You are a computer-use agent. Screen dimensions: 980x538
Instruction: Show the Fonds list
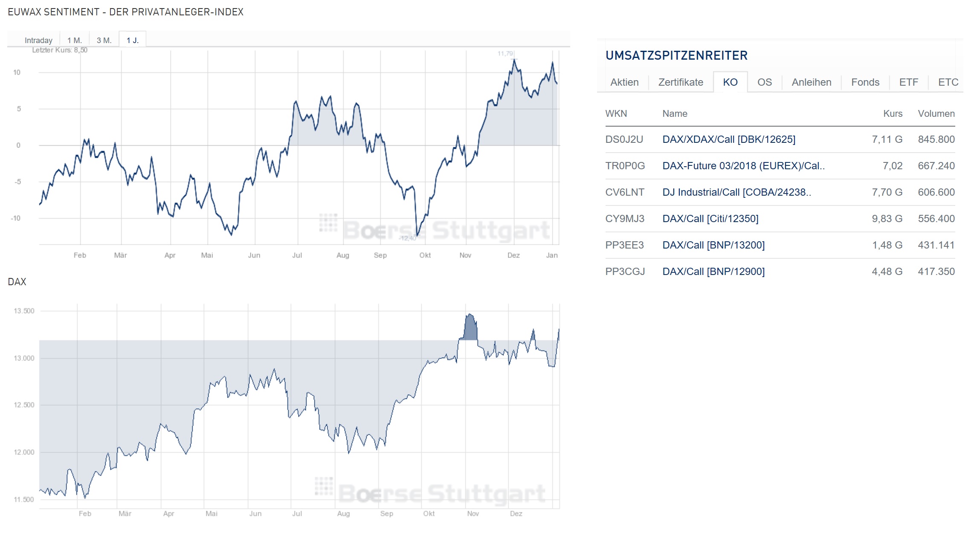pyautogui.click(x=864, y=82)
